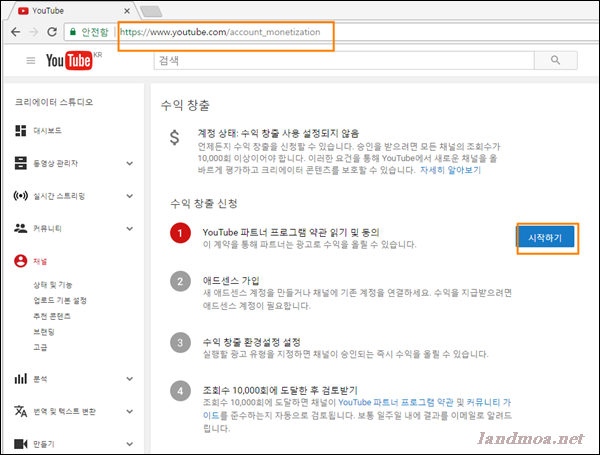
Task: Open the hamburger guide menu
Action: (31, 60)
